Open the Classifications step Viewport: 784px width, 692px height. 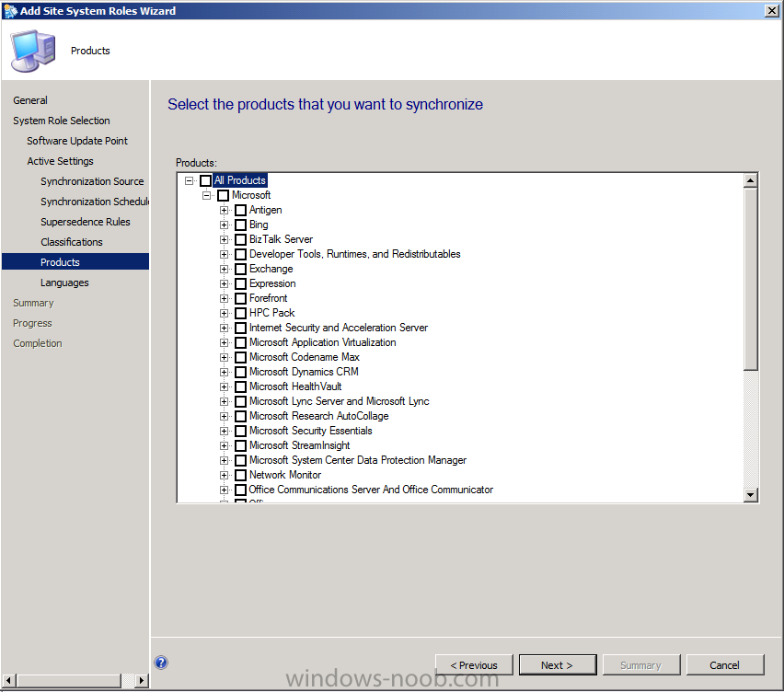click(x=72, y=242)
